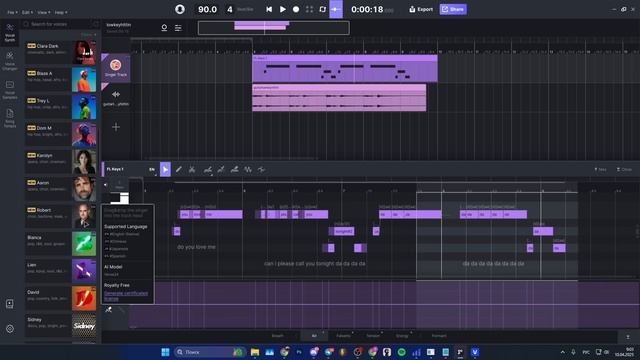Select the pencil draw tool
The width and height of the screenshot is (640, 360).
pyautogui.click(x=178, y=169)
